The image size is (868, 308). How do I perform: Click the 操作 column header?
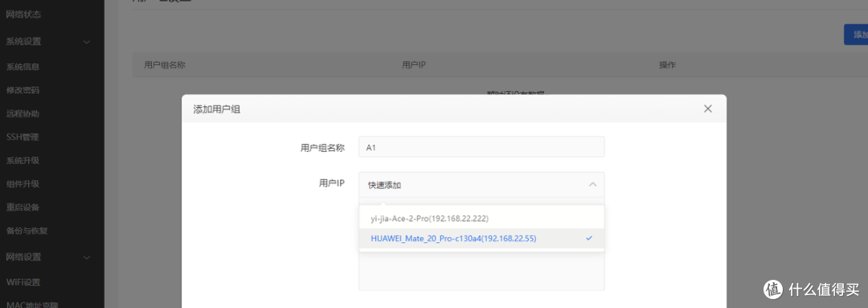(667, 65)
